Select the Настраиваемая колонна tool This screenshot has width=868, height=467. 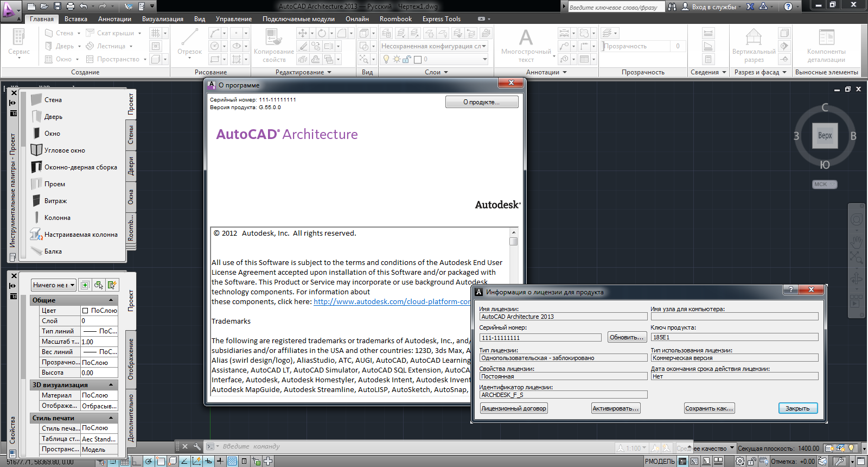coord(75,235)
